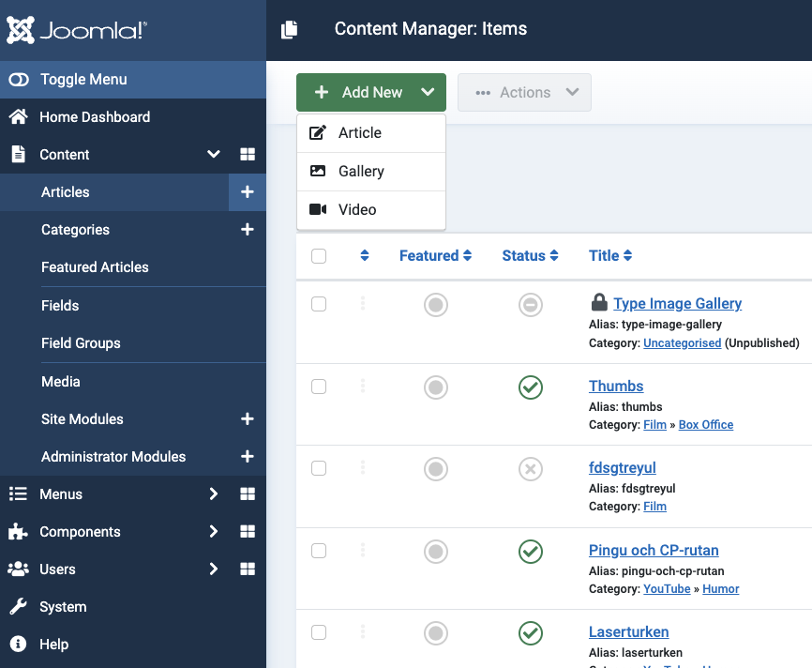This screenshot has width=812, height=668.
Task: Click the featured icon for Type Image Gallery
Action: [436, 305]
